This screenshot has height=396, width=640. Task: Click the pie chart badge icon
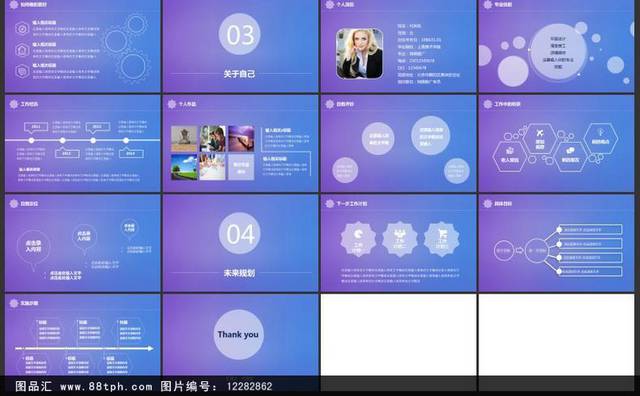(358, 238)
